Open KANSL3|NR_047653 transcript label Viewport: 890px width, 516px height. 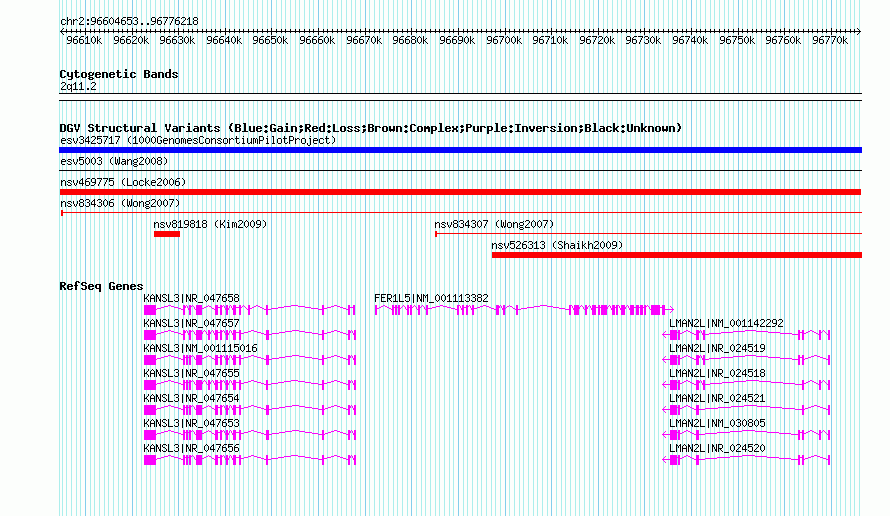click(x=191, y=423)
